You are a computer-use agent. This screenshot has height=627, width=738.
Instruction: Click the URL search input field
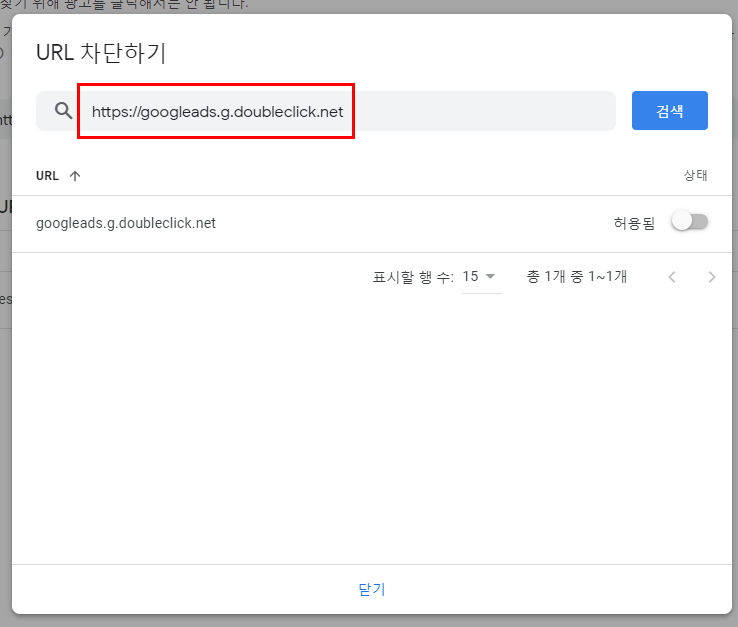point(326,111)
